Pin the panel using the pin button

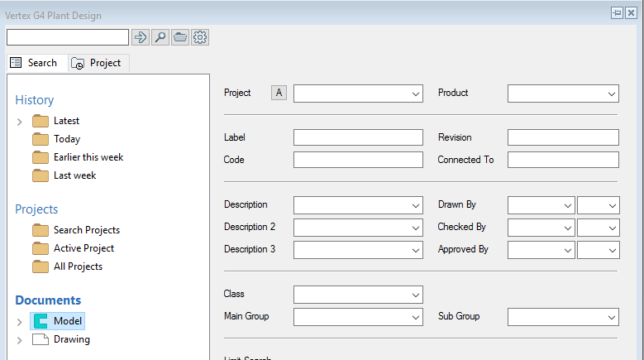pos(617,13)
